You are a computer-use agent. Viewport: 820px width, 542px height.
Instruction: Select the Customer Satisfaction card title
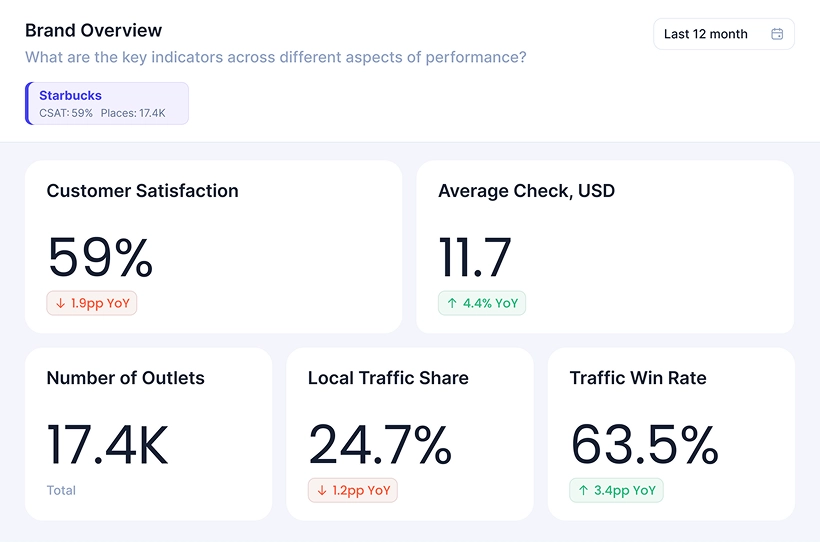[x=142, y=191]
